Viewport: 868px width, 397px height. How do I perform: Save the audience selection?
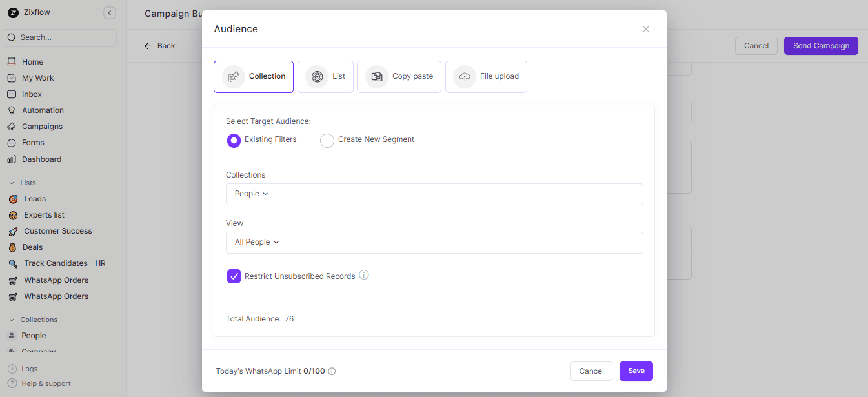point(636,371)
